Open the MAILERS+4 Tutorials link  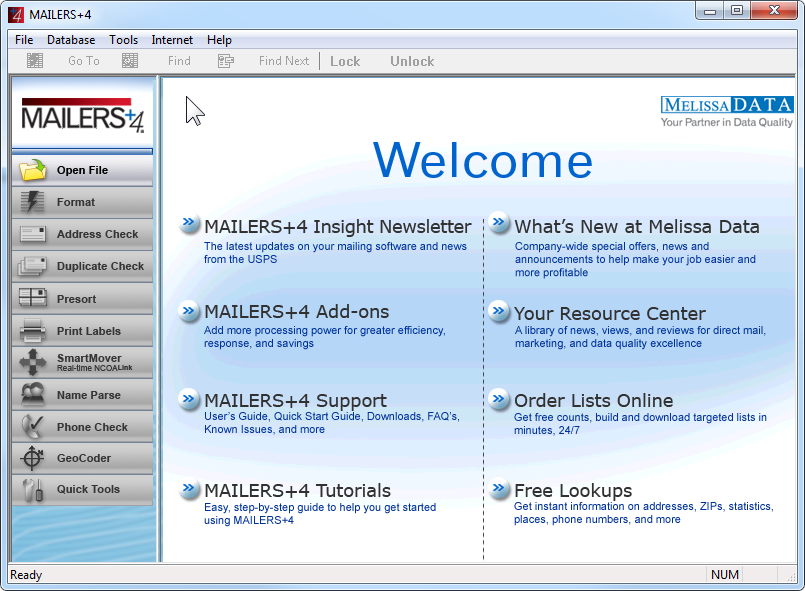coord(298,490)
